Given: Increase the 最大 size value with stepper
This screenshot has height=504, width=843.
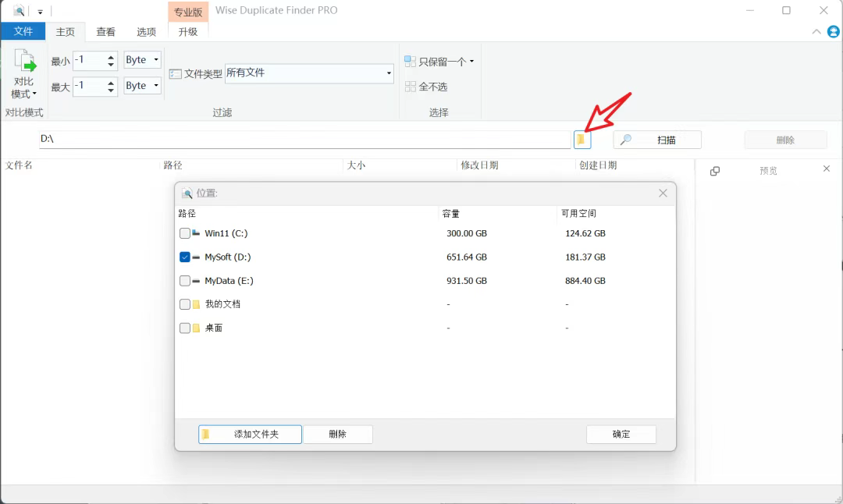Looking at the screenshot, I should [x=111, y=82].
